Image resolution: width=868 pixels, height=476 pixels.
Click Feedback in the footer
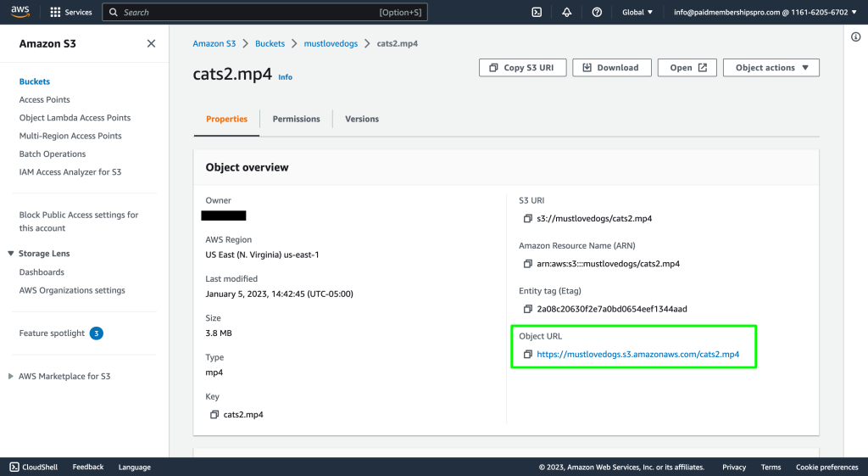(x=88, y=468)
